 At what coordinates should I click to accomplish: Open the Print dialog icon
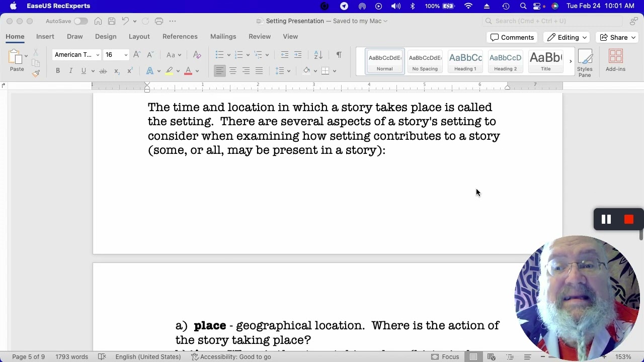pyautogui.click(x=159, y=21)
